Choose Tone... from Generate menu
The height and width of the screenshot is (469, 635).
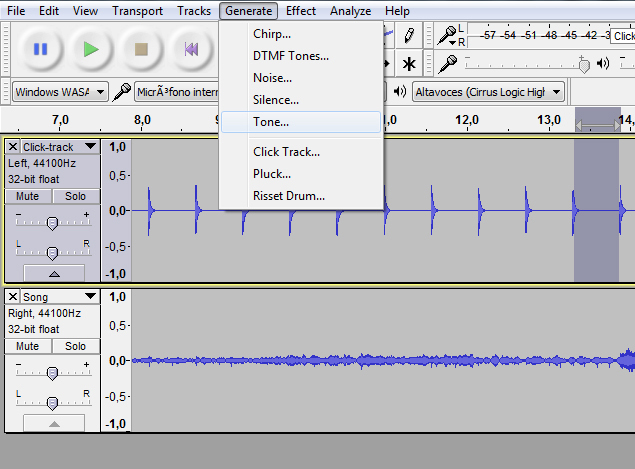click(x=301, y=122)
